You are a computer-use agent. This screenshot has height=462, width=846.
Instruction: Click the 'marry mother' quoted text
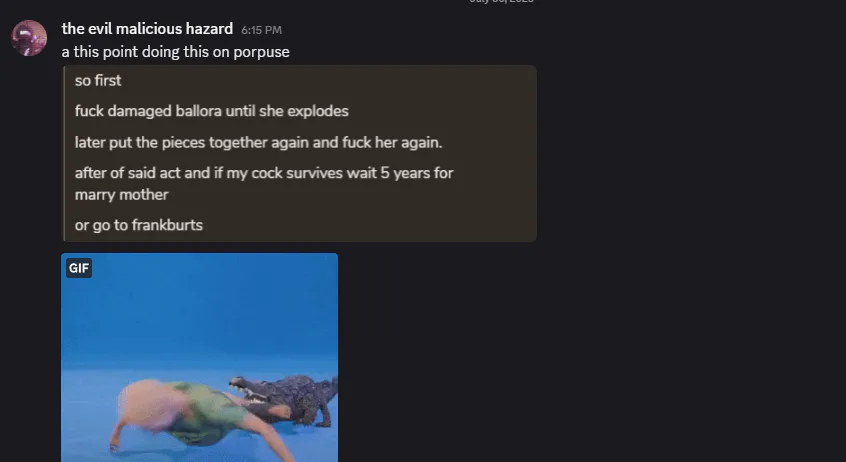121,195
